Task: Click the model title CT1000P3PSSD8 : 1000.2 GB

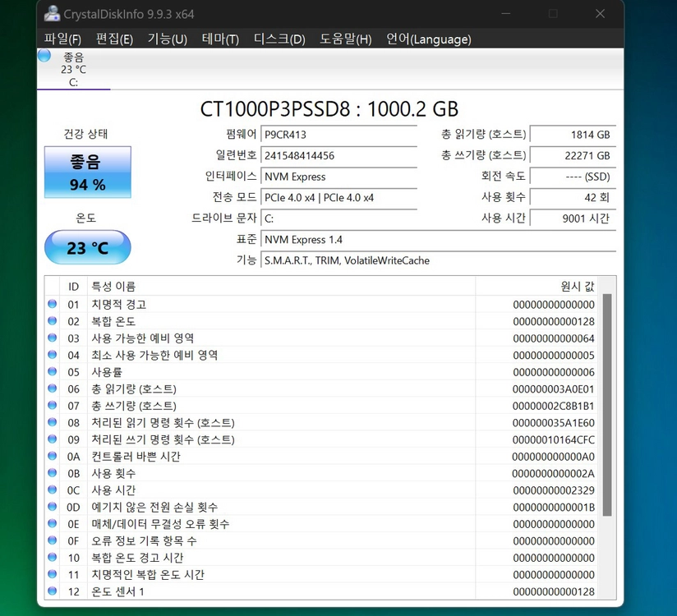Action: point(329,108)
